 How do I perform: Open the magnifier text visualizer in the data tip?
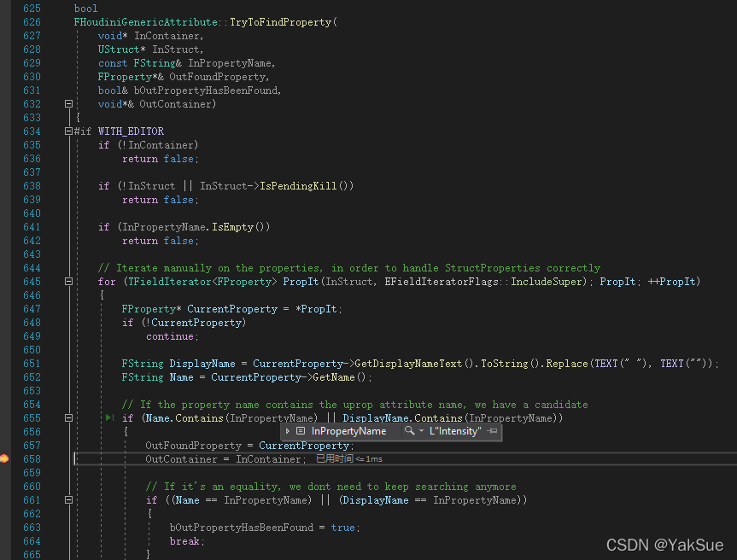(409, 431)
